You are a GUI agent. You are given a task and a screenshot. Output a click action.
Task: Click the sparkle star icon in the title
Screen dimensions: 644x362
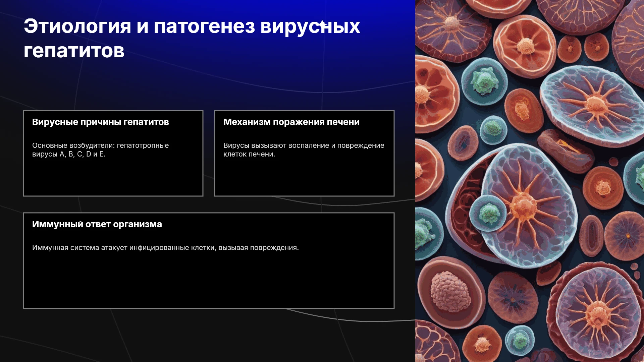[x=322, y=24]
